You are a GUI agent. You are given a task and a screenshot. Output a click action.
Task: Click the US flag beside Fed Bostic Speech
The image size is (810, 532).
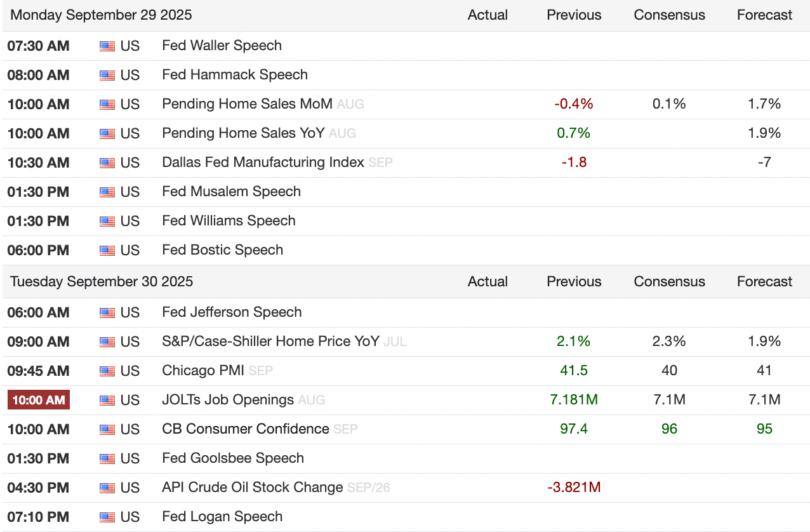coord(107,251)
